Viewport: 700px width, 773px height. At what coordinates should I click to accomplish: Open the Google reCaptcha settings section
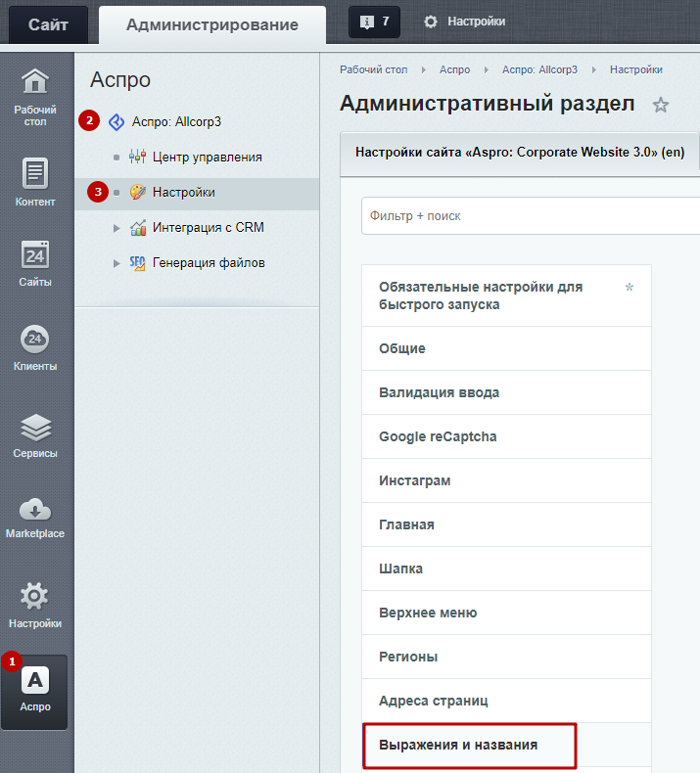(506, 436)
